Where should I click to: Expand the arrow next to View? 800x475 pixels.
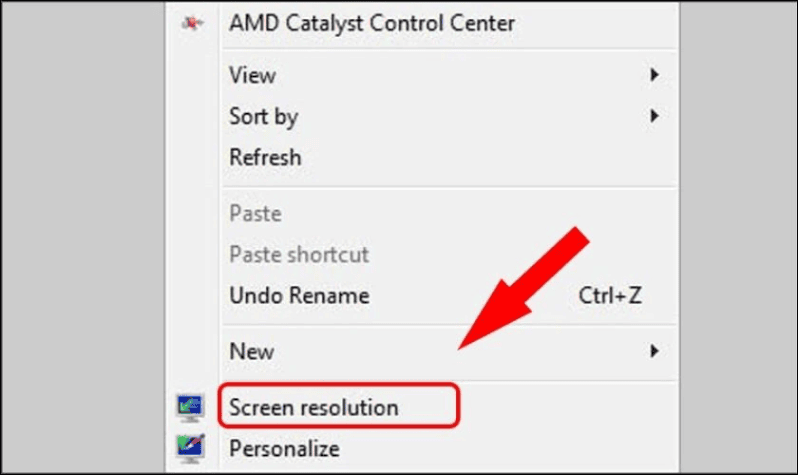click(x=654, y=75)
